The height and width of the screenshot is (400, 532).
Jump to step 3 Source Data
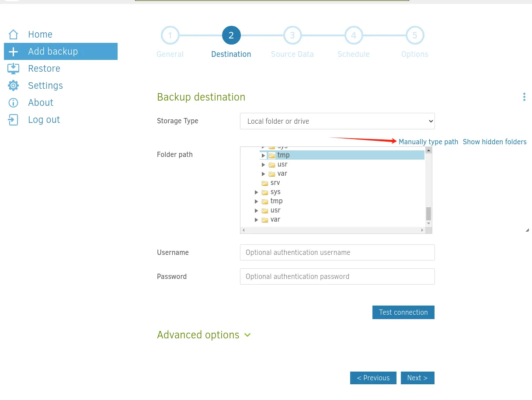pyautogui.click(x=292, y=36)
